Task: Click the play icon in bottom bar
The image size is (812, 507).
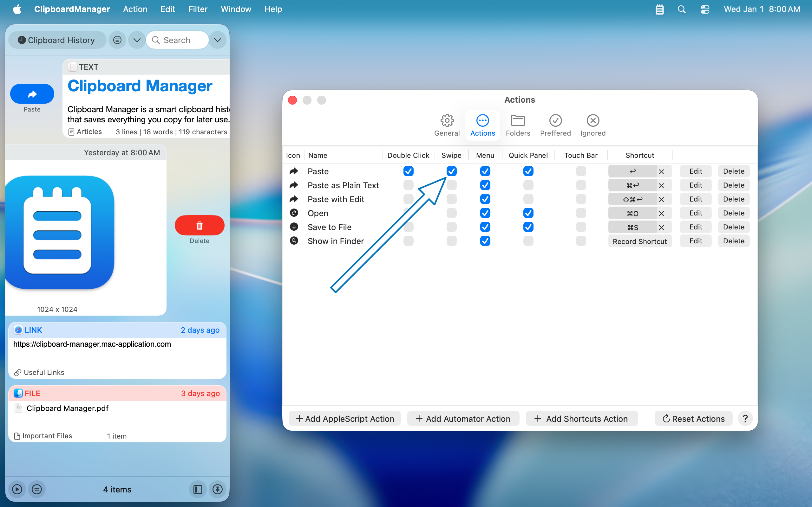Action: pos(17,489)
